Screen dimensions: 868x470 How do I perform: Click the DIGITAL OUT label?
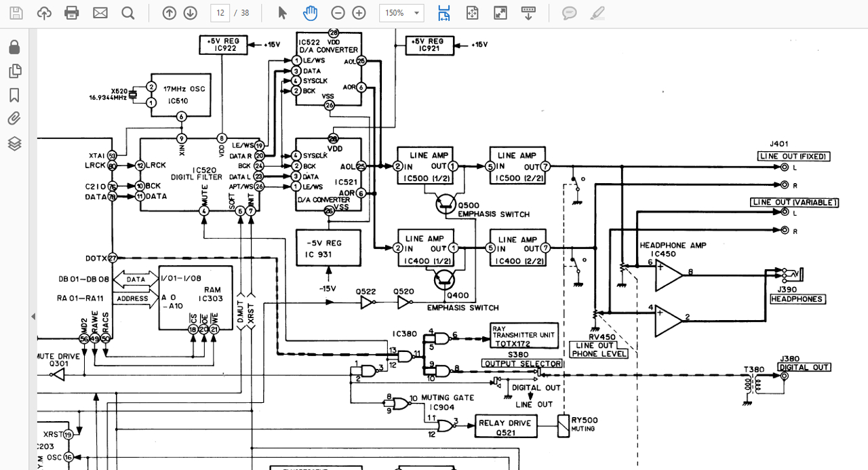[804, 368]
